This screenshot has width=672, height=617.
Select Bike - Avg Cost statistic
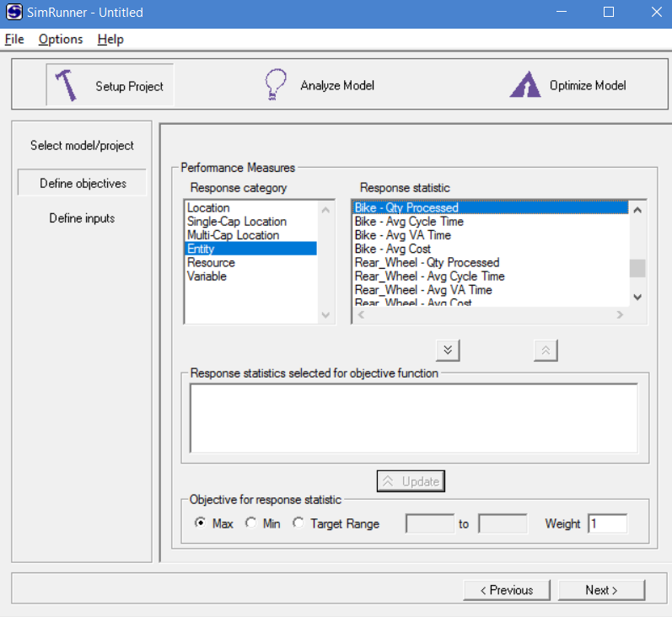tap(491, 249)
